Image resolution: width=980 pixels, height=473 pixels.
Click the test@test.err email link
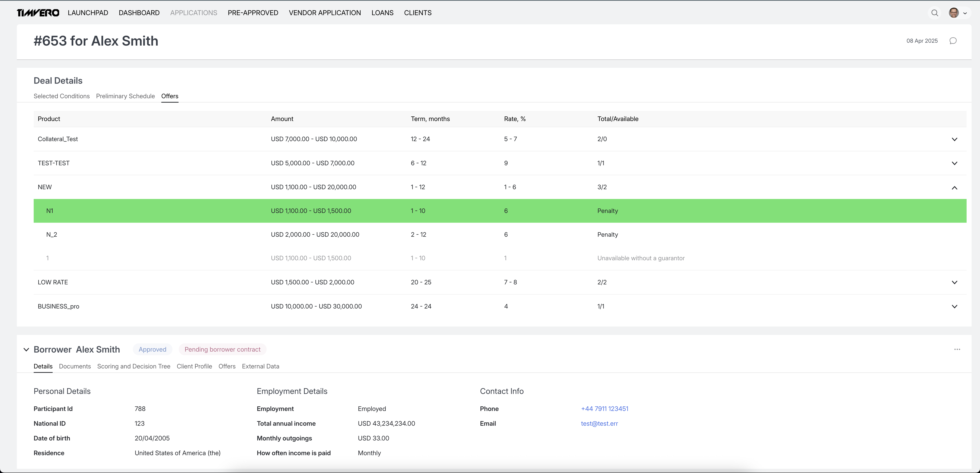599,424
